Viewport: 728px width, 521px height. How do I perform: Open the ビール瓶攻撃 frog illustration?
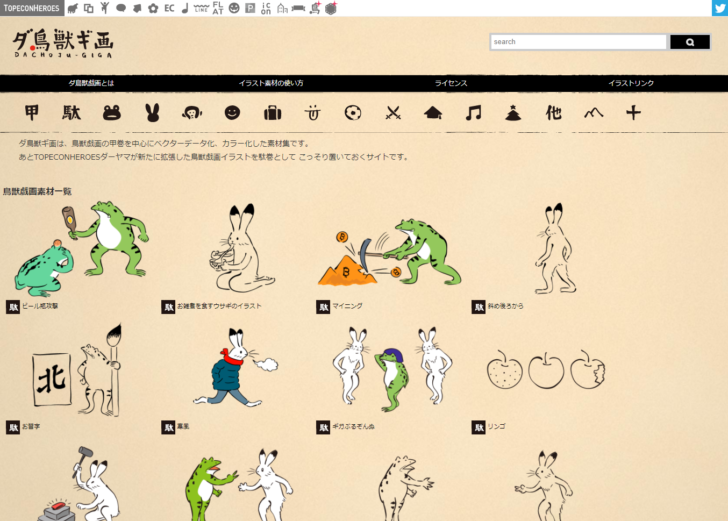click(81, 249)
